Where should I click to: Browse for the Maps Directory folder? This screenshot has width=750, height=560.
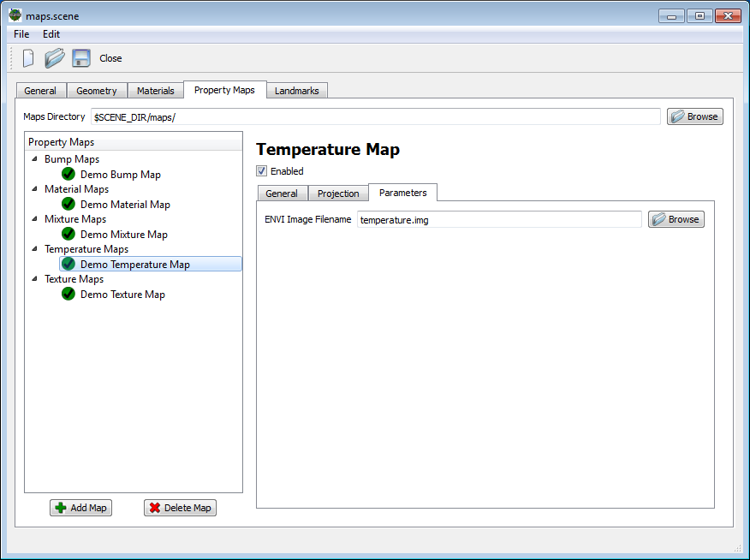point(694,116)
